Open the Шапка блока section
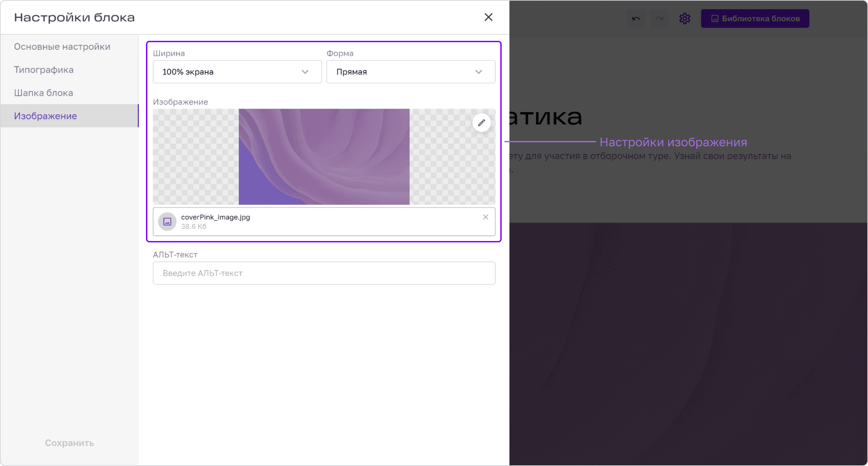 point(69,93)
